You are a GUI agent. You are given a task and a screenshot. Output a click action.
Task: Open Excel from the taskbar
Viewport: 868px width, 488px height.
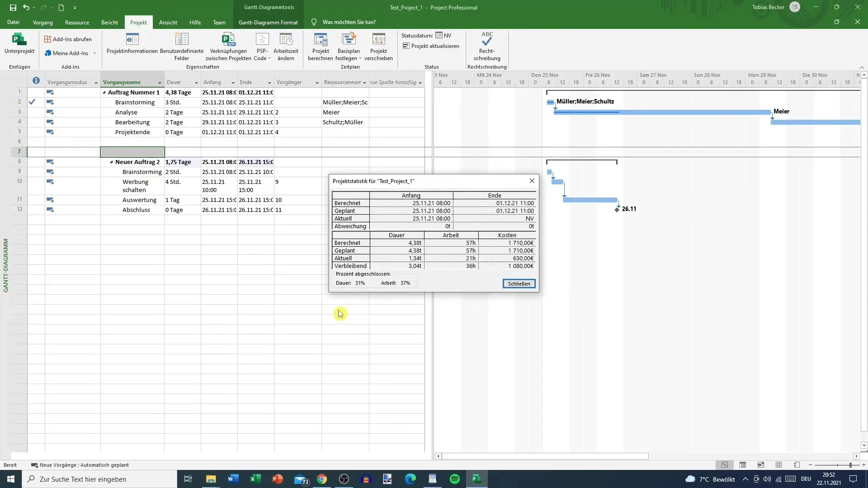tap(255, 479)
